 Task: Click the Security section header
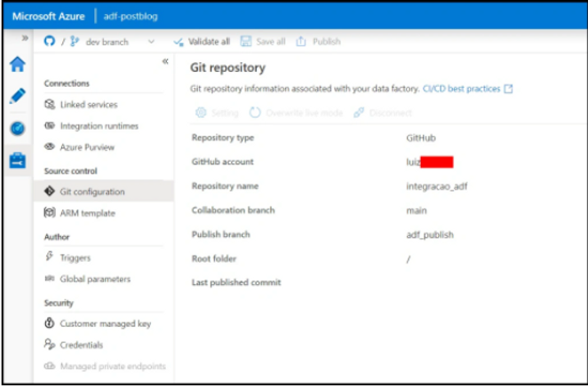coord(59,303)
